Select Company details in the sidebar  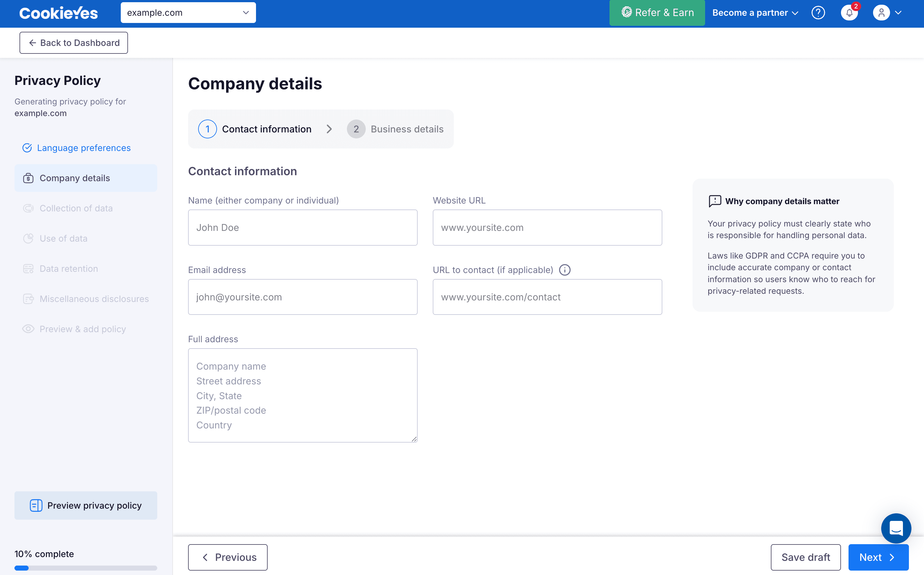[x=86, y=178]
